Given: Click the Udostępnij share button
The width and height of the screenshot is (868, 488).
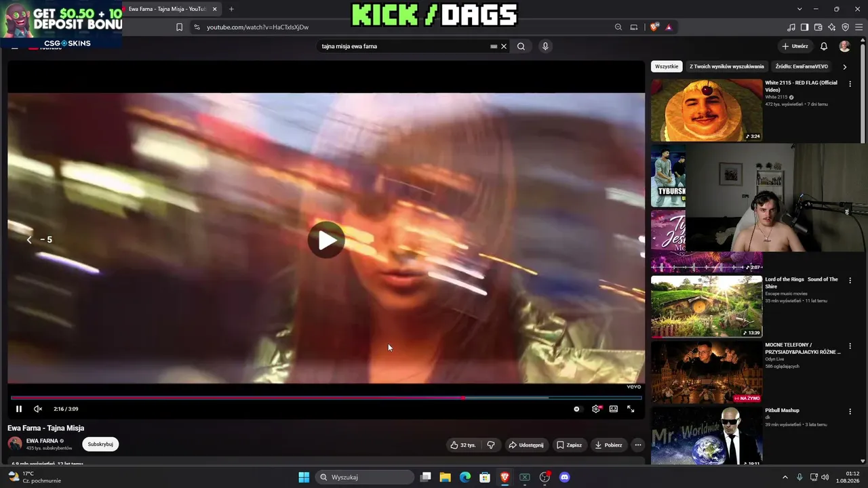Looking at the screenshot, I should pos(526,445).
